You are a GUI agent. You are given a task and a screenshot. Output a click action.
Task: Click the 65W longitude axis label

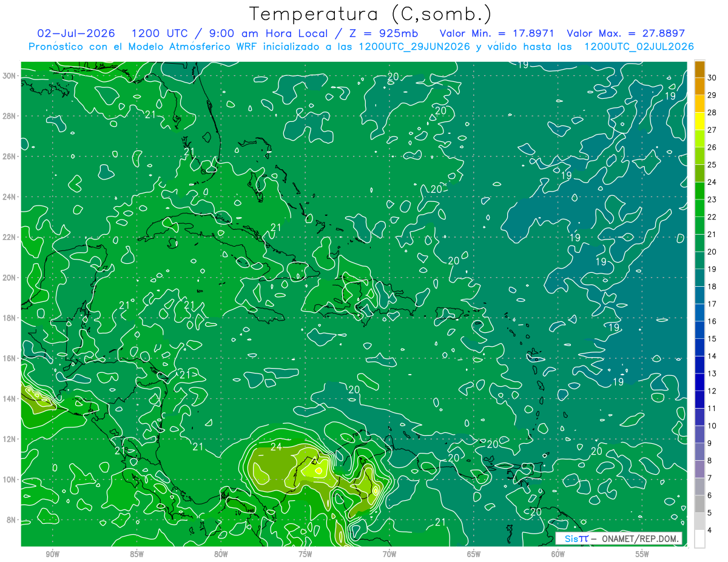(x=474, y=555)
